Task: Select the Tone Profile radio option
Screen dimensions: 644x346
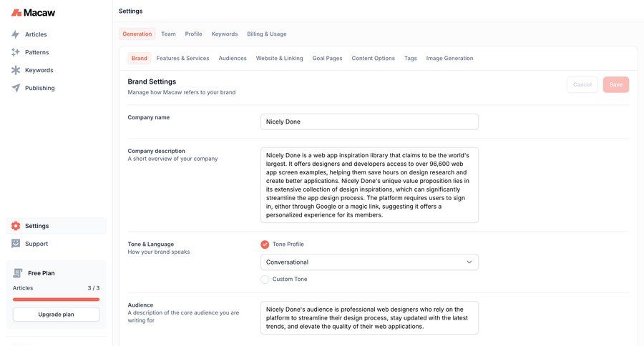Action: 265,244
